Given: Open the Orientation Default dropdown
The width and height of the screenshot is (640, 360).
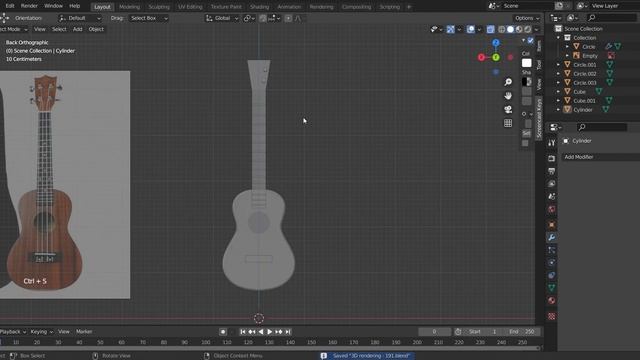Looking at the screenshot, I should pyautogui.click(x=80, y=18).
